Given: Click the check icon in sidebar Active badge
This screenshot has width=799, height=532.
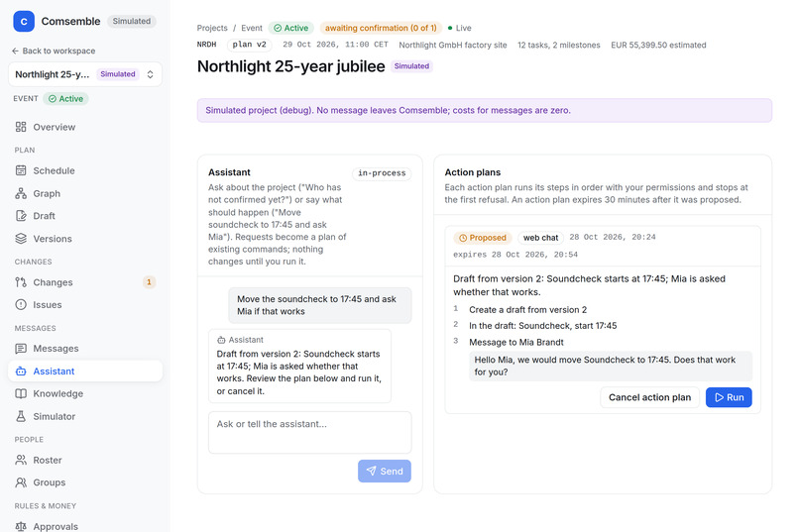Looking at the screenshot, I should (x=53, y=99).
